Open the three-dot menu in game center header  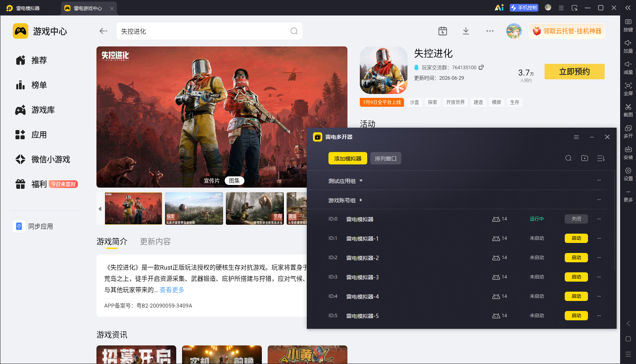(x=490, y=31)
